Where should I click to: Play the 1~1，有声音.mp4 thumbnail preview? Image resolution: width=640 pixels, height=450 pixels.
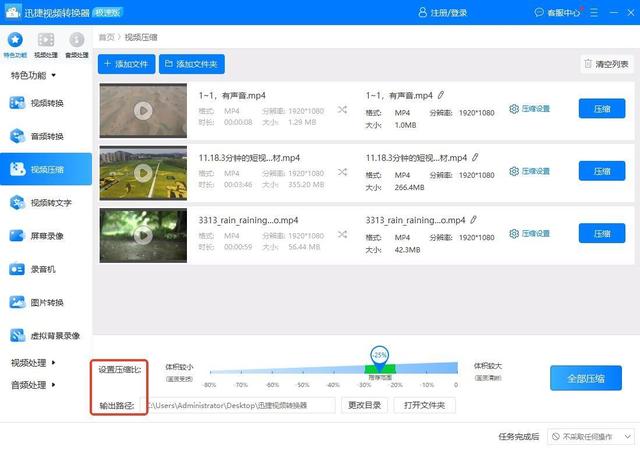(143, 111)
